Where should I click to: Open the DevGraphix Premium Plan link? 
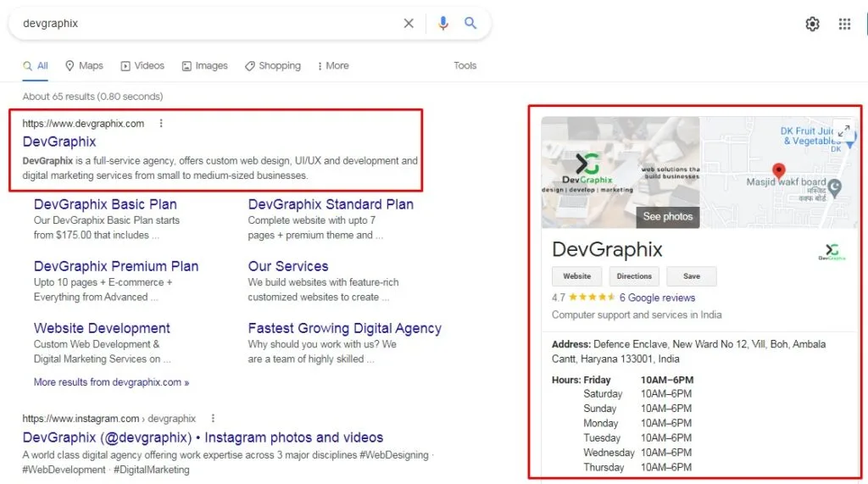coord(116,266)
